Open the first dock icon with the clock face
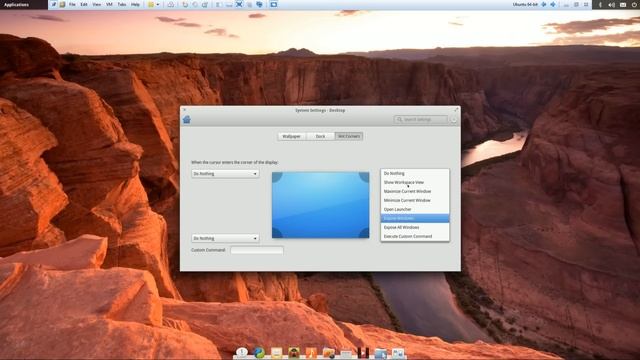Image resolution: width=640 pixels, height=360 pixels. 242,352
